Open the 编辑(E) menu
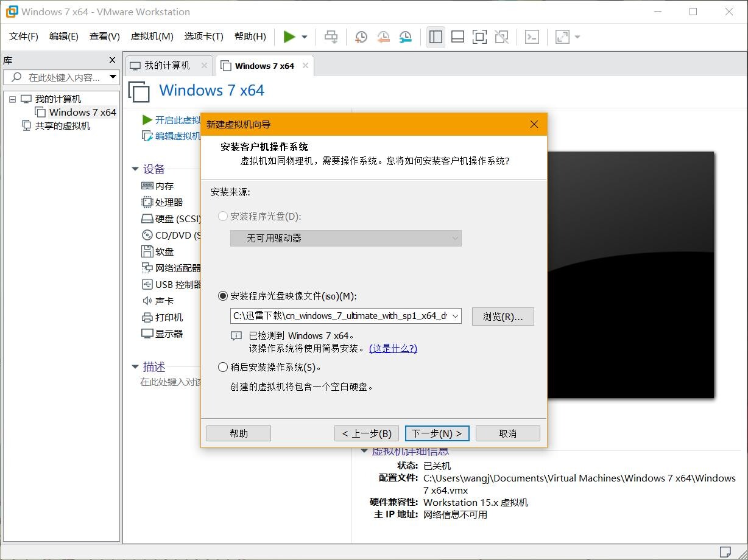 (x=64, y=37)
